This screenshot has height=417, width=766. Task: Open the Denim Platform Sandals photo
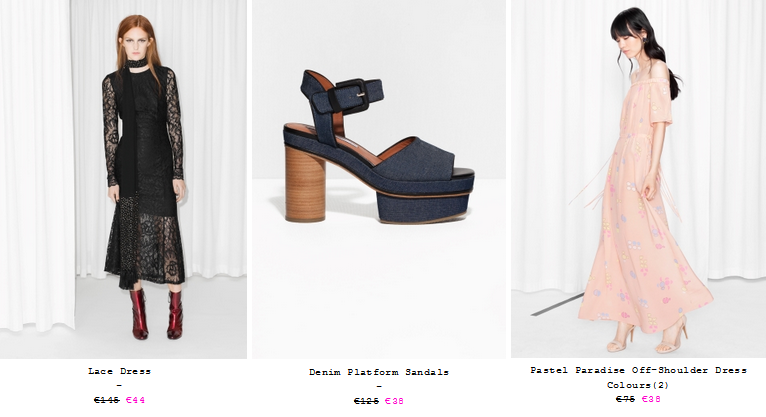click(379, 179)
